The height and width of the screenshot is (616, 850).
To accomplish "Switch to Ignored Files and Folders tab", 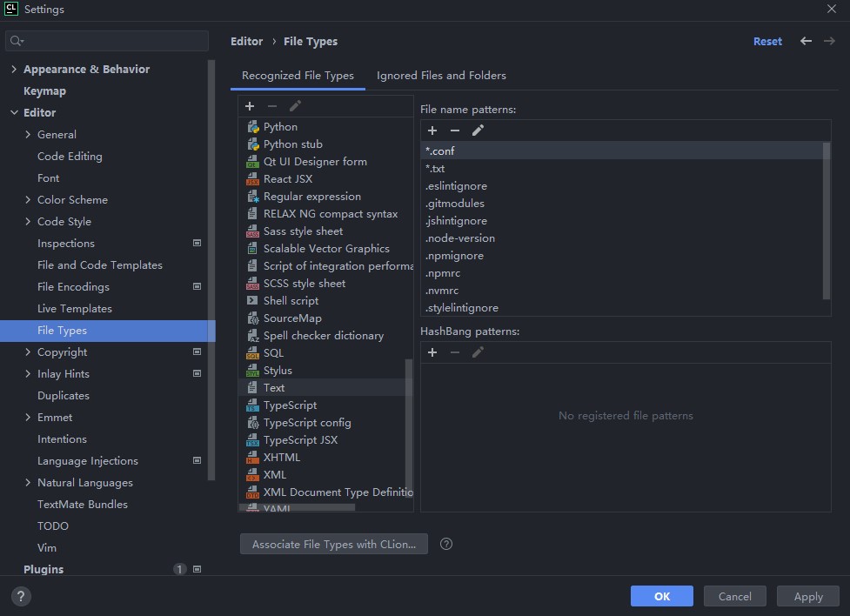I will click(x=441, y=76).
